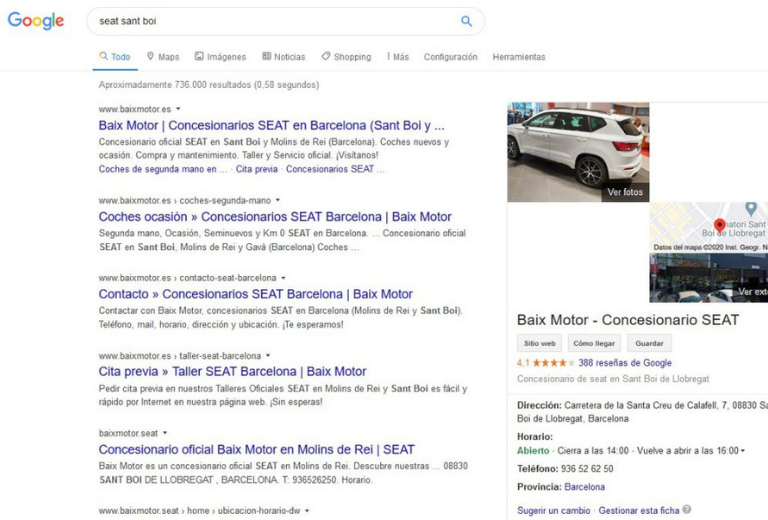Click the Guardar button

tap(649, 343)
